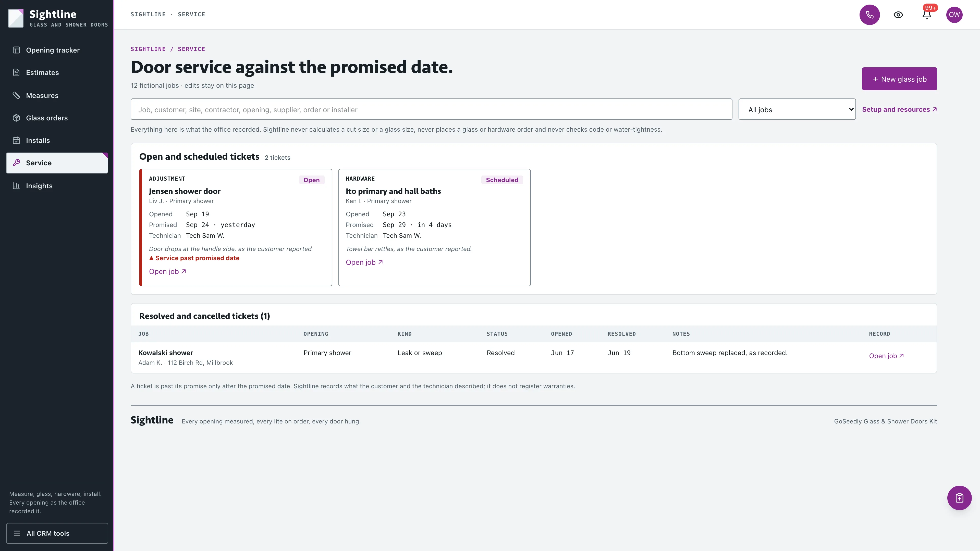The image size is (980, 551).
Task: Click the Estimates document icon
Action: point(16,72)
